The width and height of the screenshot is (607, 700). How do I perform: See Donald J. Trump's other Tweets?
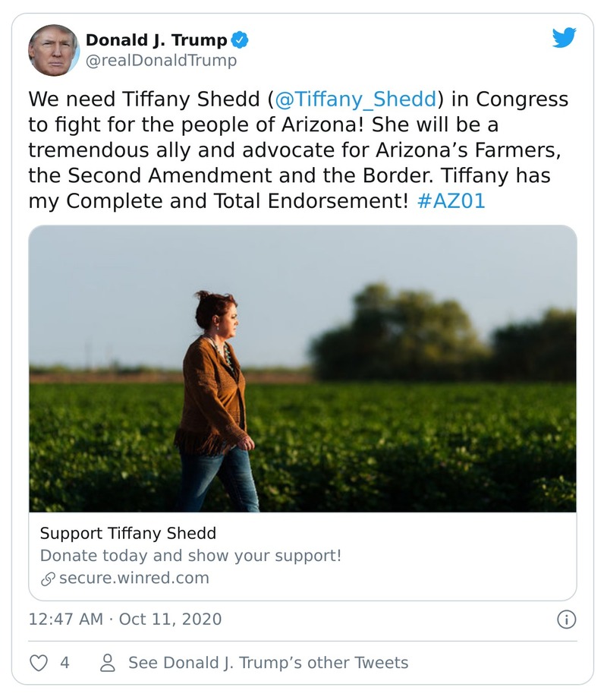point(268,663)
